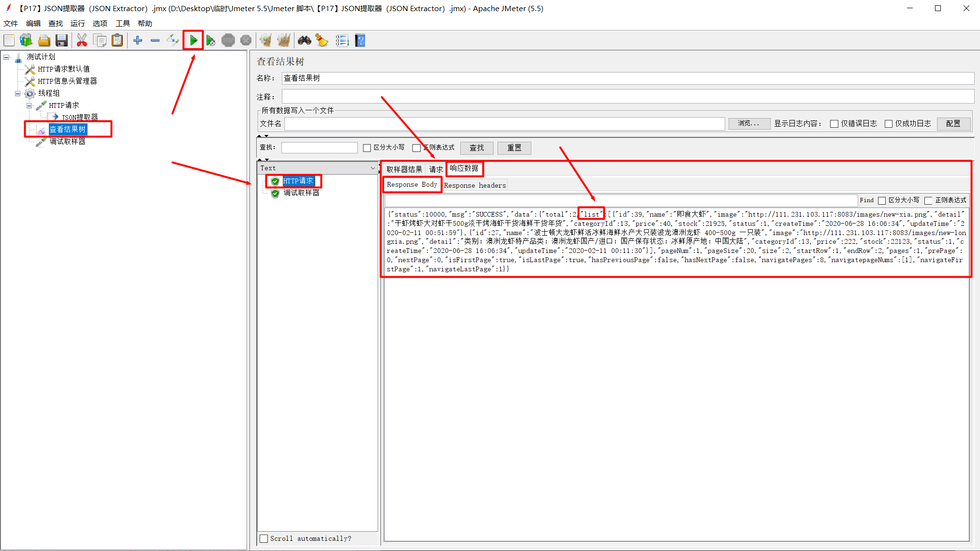Start the test with the green play icon
This screenshot has width=980, height=551.
pos(193,41)
